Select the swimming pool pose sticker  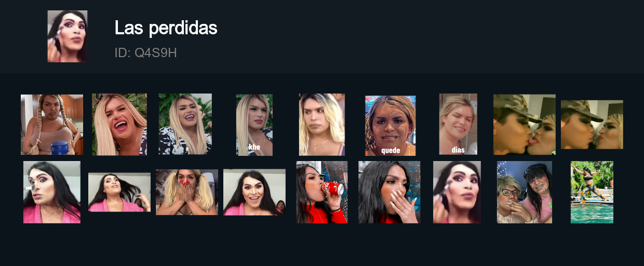(x=592, y=192)
